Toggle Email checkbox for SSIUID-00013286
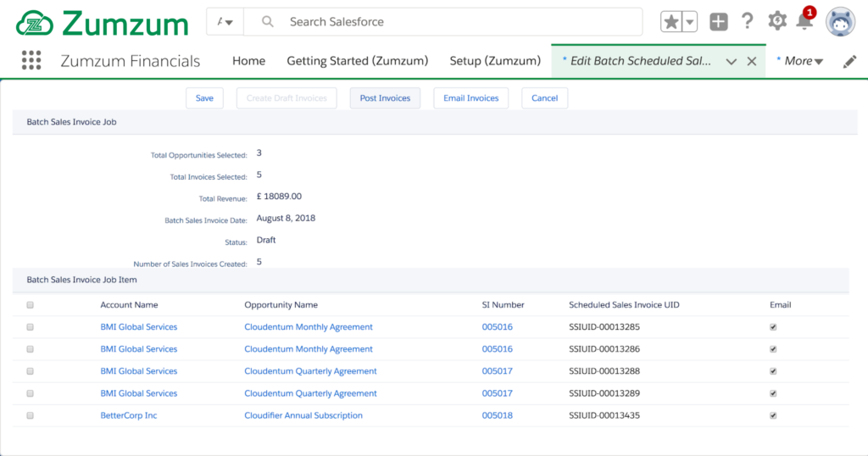Viewport: 868px width, 456px height. click(x=773, y=349)
